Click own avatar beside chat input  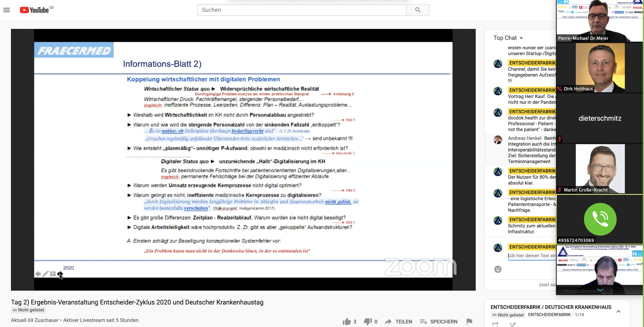498,248
